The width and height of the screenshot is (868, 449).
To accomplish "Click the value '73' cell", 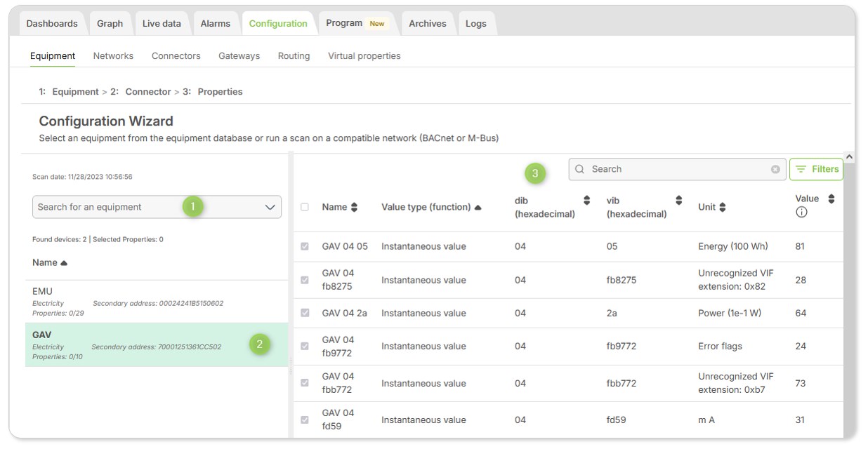I will (x=801, y=383).
